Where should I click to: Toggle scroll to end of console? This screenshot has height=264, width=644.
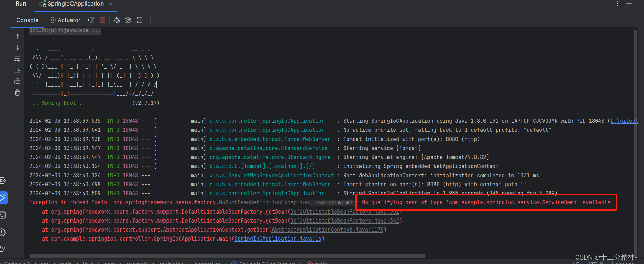pos(17,70)
